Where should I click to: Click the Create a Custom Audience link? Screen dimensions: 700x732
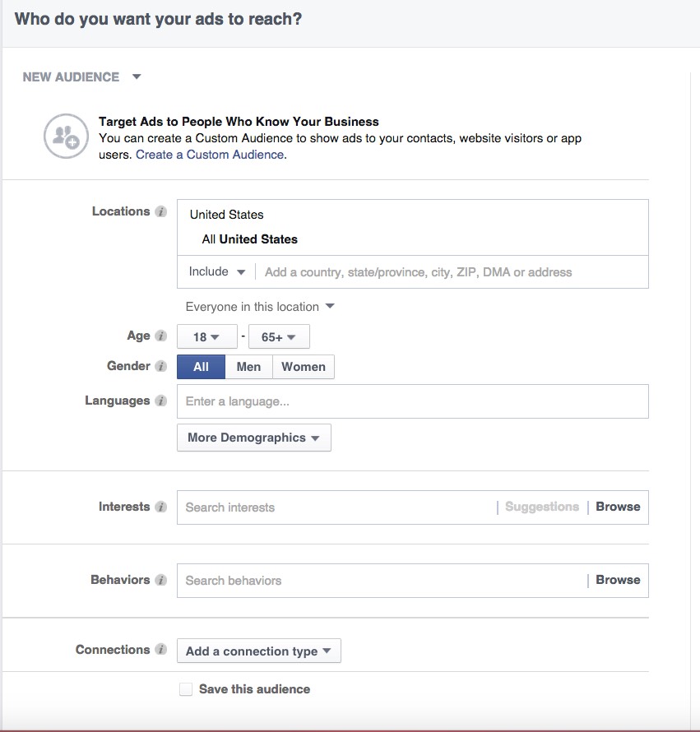coord(211,155)
